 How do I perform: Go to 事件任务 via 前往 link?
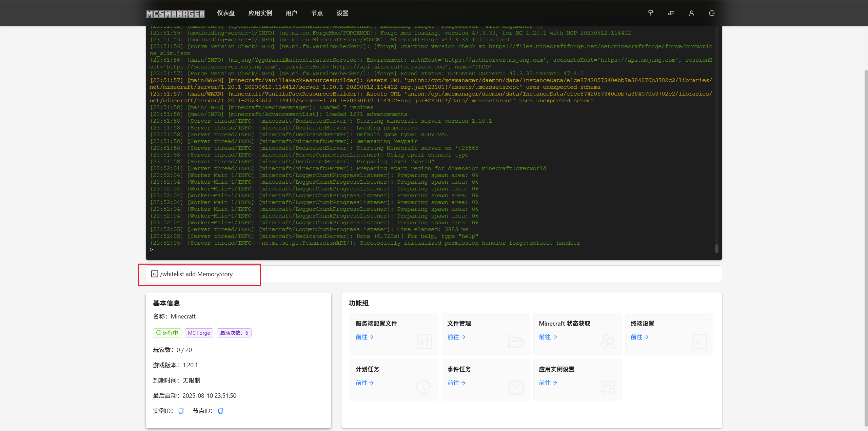coord(456,383)
